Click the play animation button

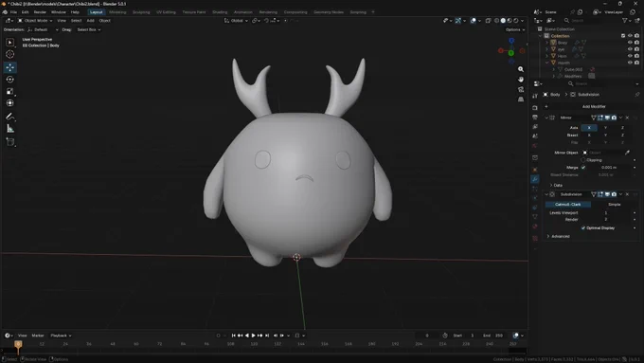coord(254,336)
